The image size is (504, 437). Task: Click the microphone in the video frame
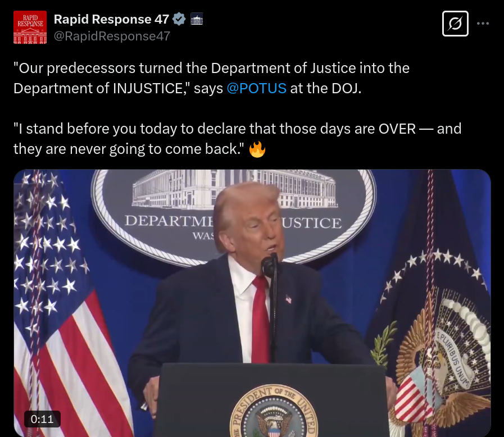click(269, 265)
